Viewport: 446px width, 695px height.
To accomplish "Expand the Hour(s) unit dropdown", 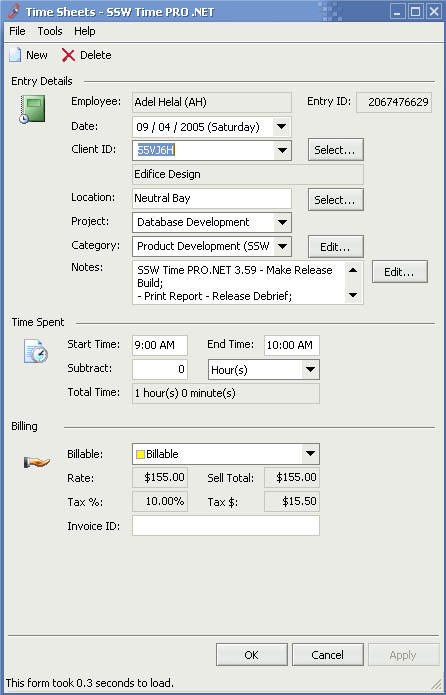I will point(310,369).
